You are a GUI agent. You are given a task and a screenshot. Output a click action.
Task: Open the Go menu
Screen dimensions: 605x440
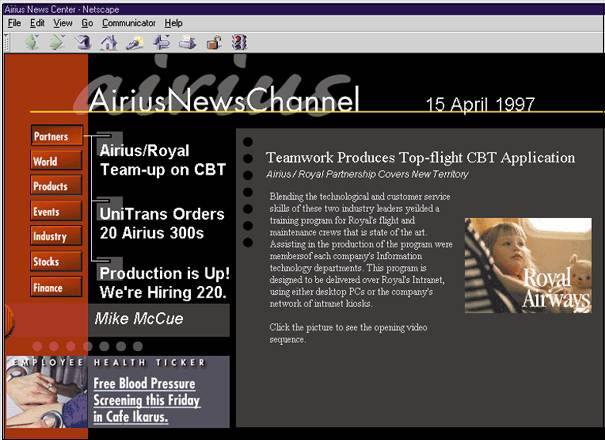pos(87,23)
